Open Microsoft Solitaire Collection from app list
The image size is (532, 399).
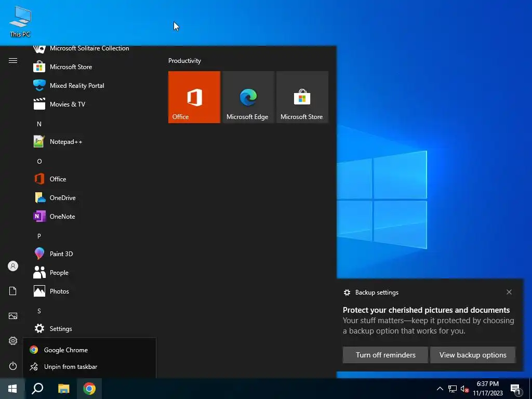coord(89,49)
